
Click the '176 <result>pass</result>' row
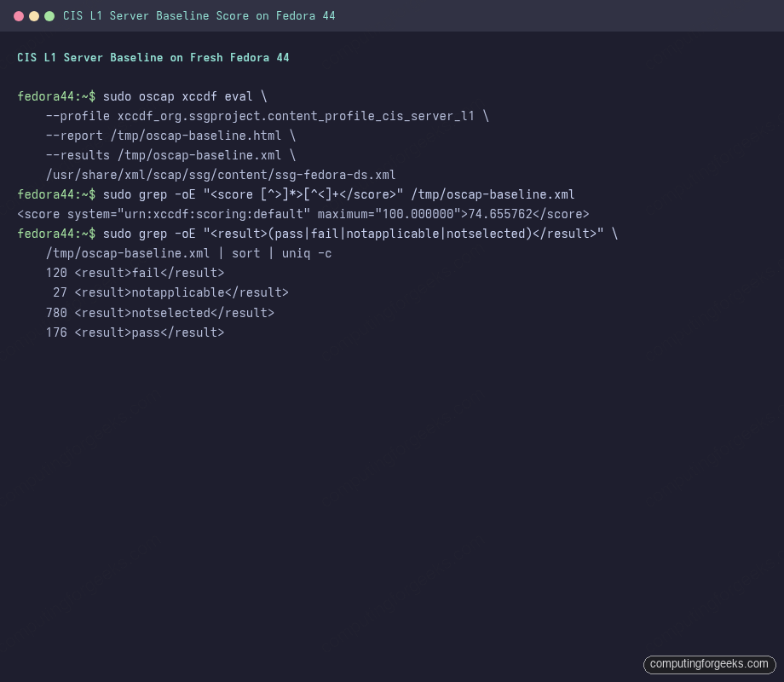pos(135,332)
